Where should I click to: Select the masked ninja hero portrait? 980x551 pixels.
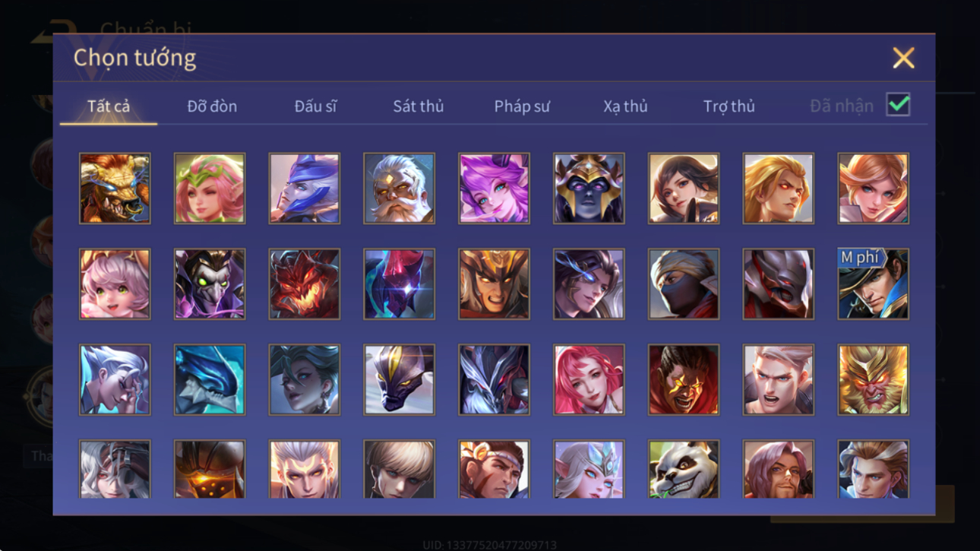pyautogui.click(x=684, y=284)
